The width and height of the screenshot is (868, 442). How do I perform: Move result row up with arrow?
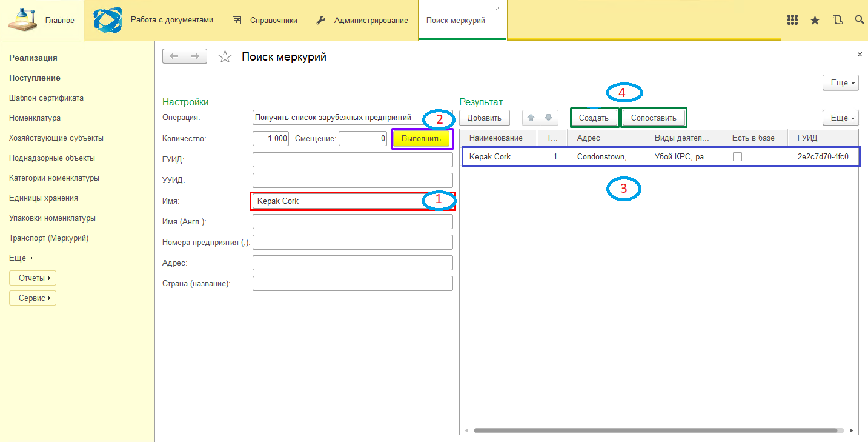(x=531, y=118)
